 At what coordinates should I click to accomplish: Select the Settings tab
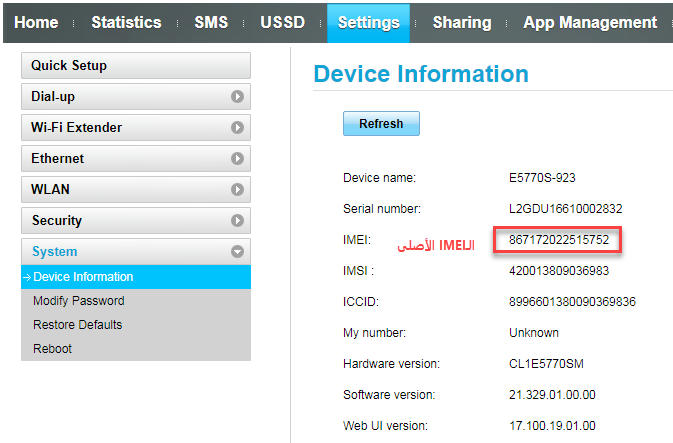click(368, 23)
